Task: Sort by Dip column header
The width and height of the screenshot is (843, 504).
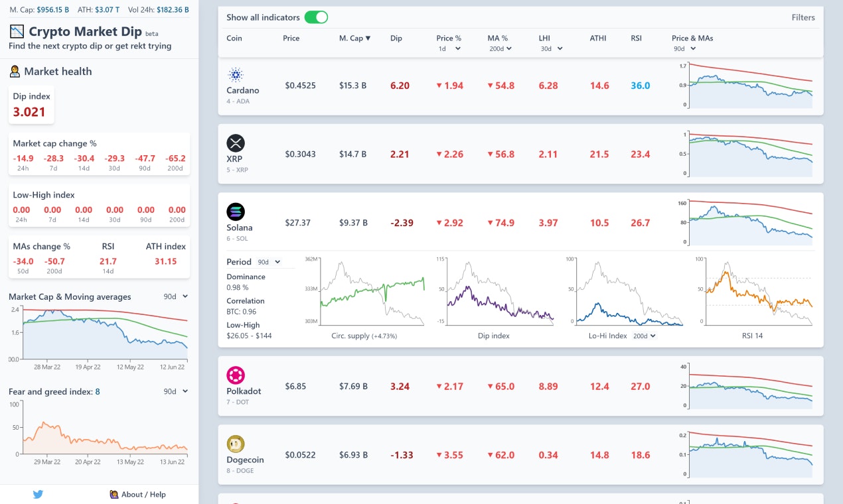Action: (x=396, y=38)
